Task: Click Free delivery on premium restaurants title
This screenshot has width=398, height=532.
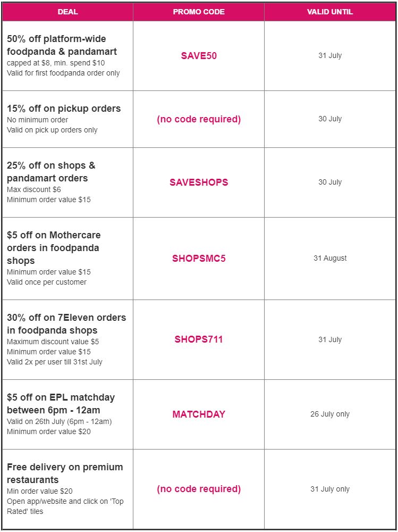Action: [65, 473]
